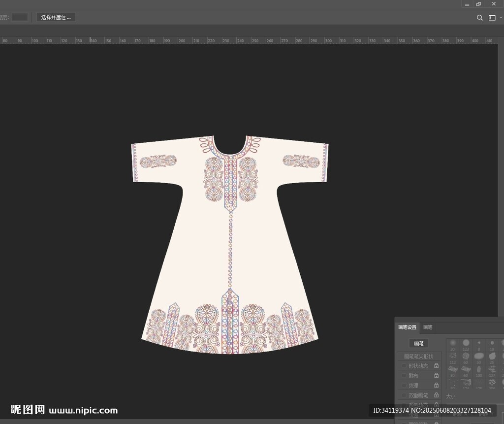This screenshot has height=424, width=504.
Task: Click lock icon beside 纹理
Action: (436, 386)
